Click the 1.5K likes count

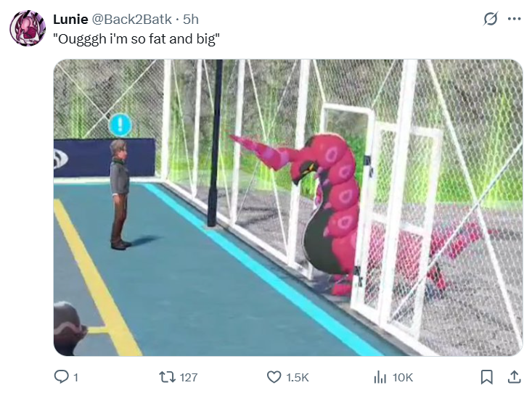[x=298, y=377]
